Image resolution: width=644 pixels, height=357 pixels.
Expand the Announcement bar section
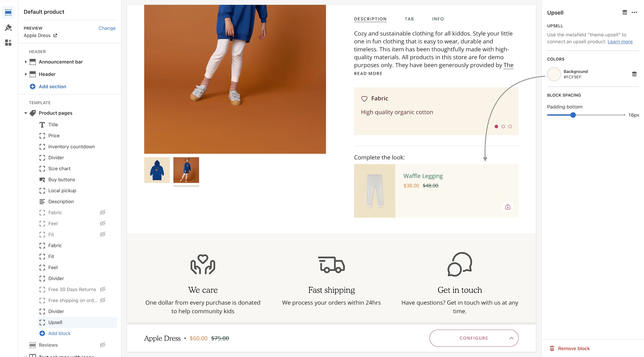26,62
